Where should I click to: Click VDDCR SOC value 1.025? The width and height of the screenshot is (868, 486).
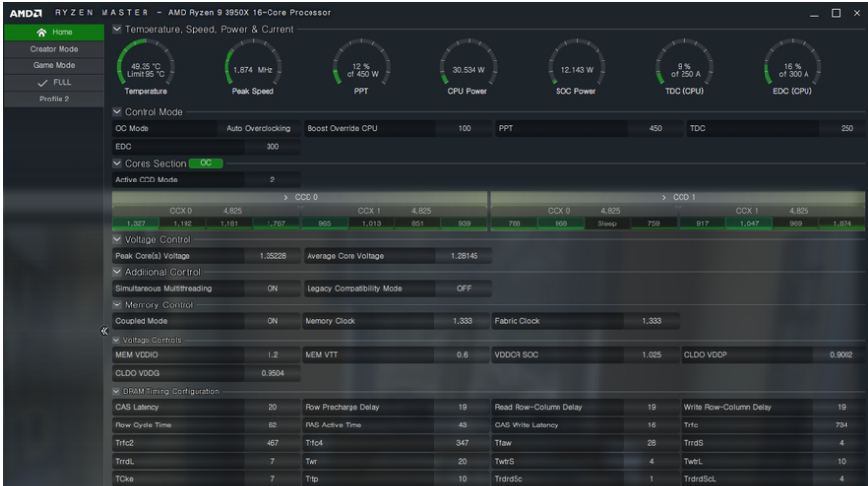[651, 355]
